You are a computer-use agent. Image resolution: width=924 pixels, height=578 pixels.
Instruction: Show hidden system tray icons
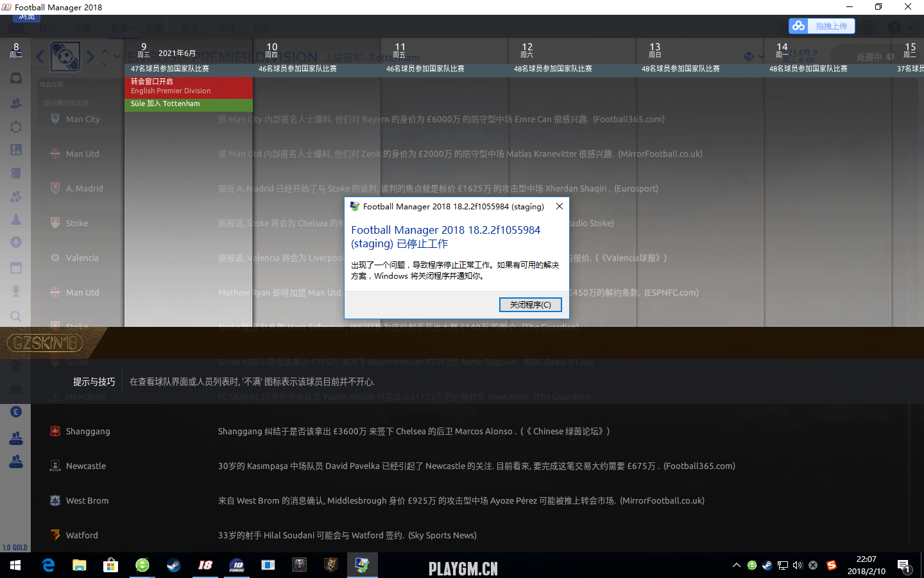click(x=736, y=565)
